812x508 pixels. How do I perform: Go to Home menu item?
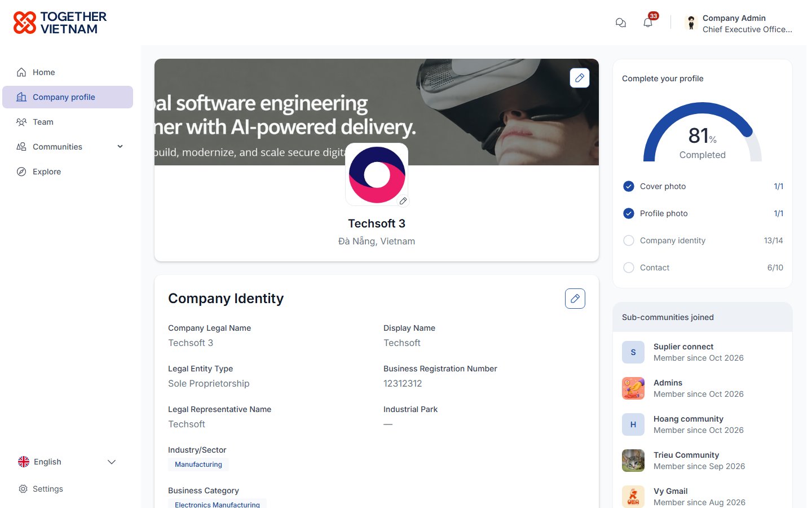click(x=68, y=72)
